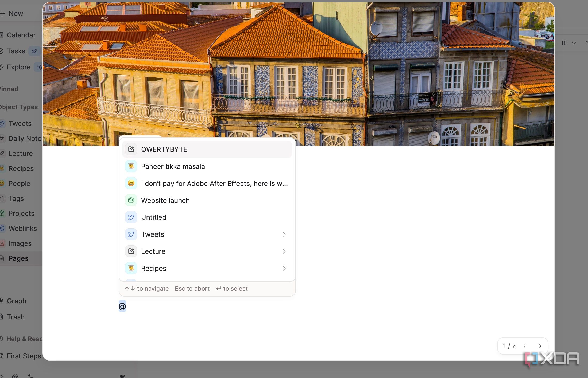Open Images in the sidebar
The image size is (588, 378).
[x=20, y=243]
